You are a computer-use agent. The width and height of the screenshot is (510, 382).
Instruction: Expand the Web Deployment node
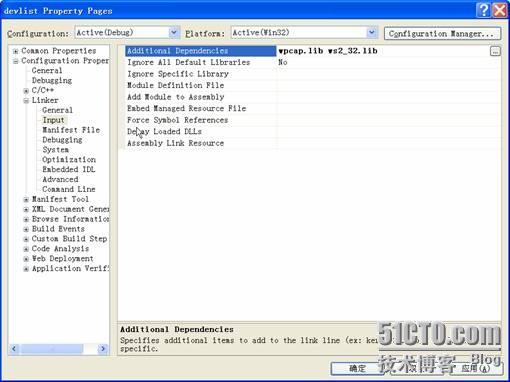click(x=26, y=259)
